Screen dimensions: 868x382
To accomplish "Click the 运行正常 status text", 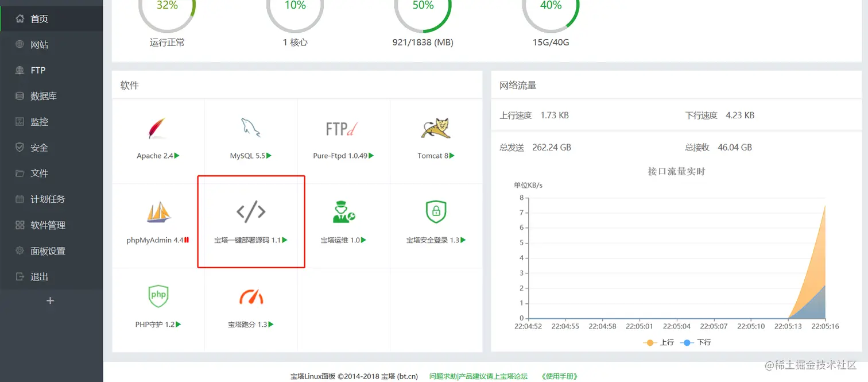I will [167, 43].
